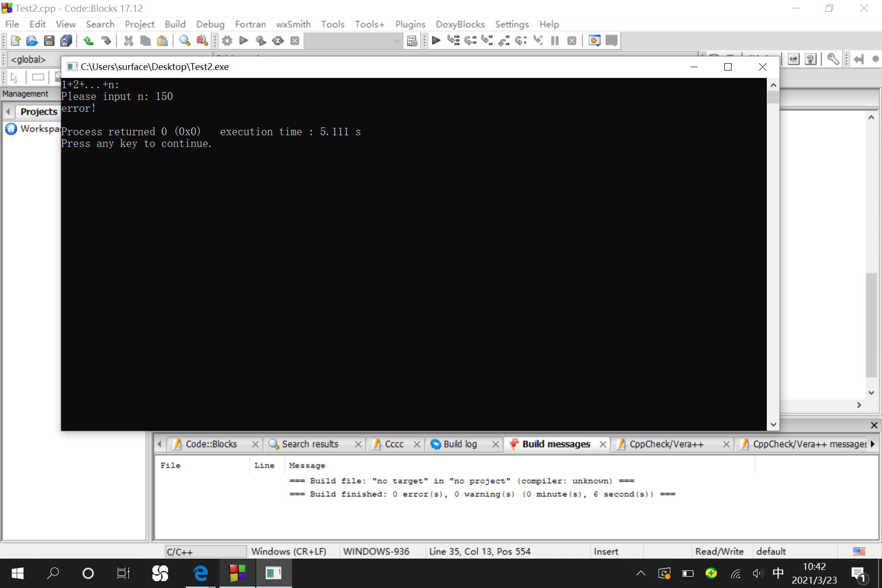This screenshot has width=882, height=588.
Task: Click the Build finished message row
Action: click(x=482, y=494)
